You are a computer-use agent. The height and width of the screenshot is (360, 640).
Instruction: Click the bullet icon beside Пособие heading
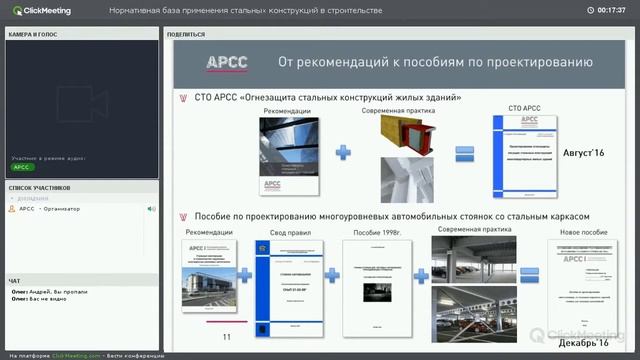click(183, 217)
